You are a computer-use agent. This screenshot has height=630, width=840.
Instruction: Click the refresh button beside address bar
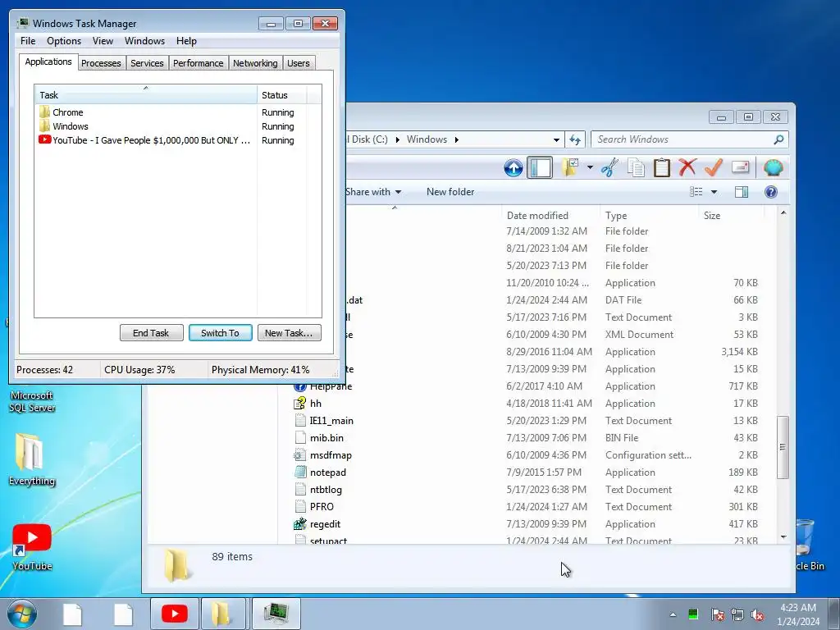click(x=575, y=139)
